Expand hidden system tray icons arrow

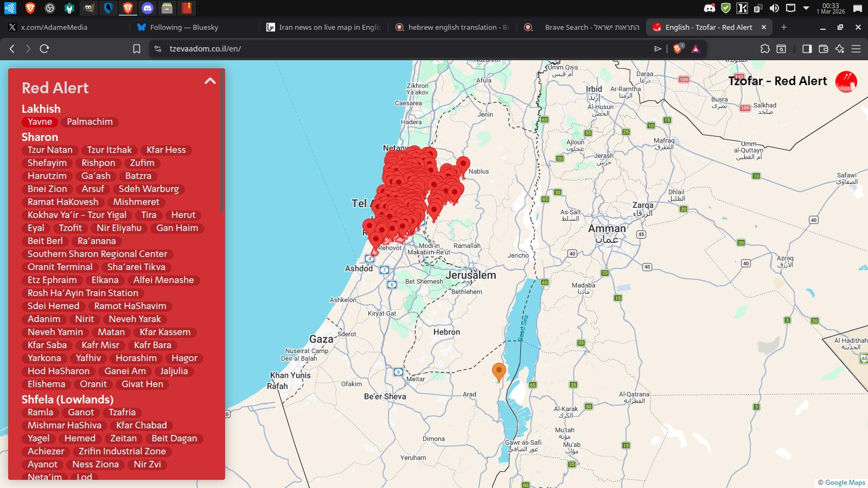tap(806, 8)
